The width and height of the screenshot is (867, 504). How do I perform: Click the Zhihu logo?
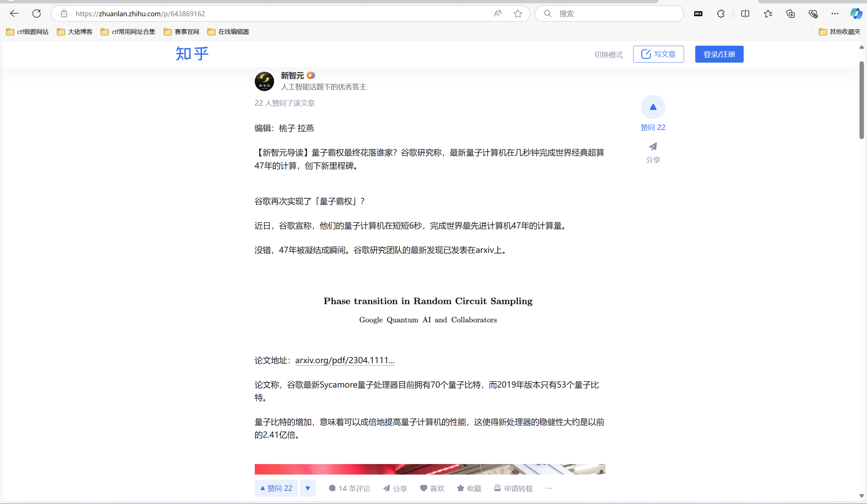192,53
